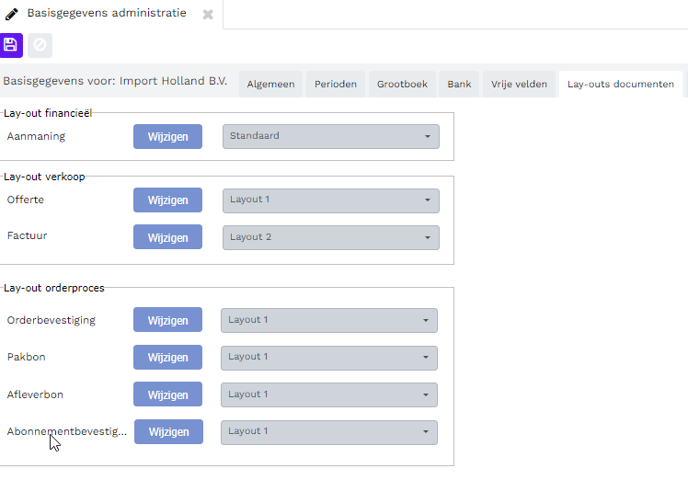Open the Factuur Layout 2 dropdown

[x=331, y=237]
